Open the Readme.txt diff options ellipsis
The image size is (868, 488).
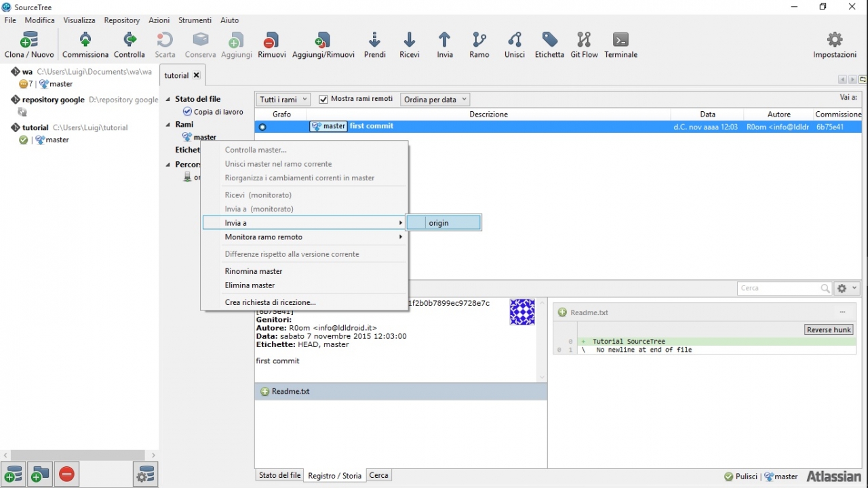pos(842,312)
